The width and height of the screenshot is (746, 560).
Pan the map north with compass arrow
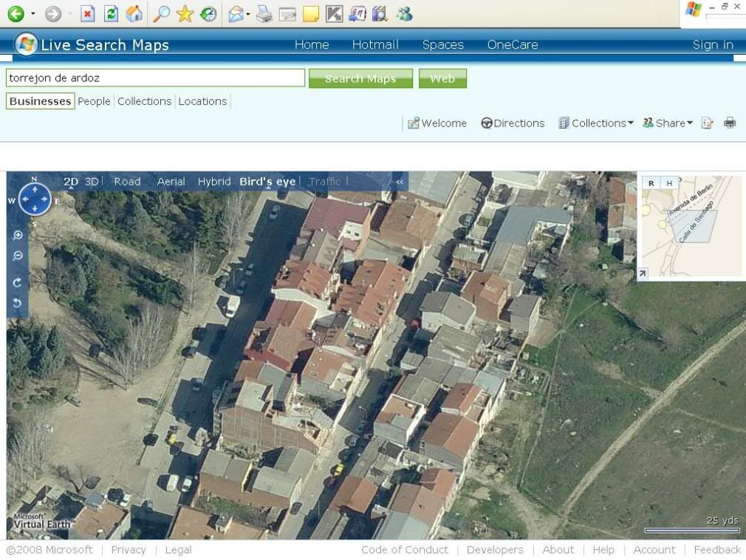(x=34, y=189)
